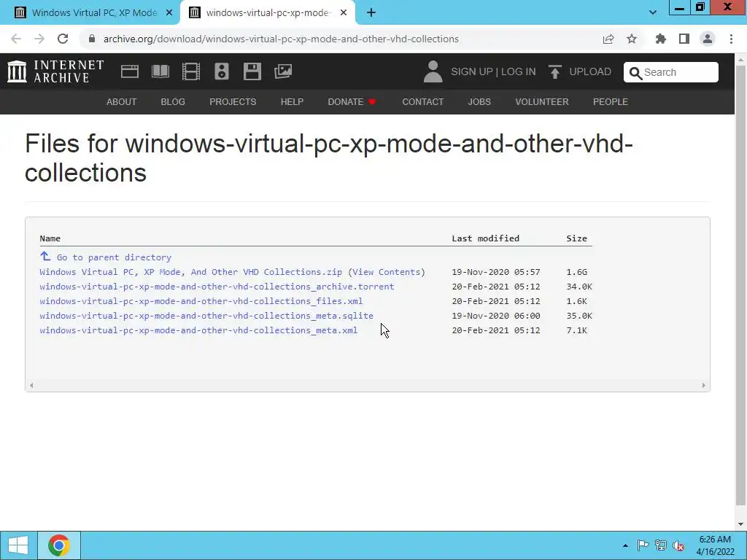747x560 pixels.
Task: Open JOBS in navigation bar
Action: pyautogui.click(x=479, y=102)
